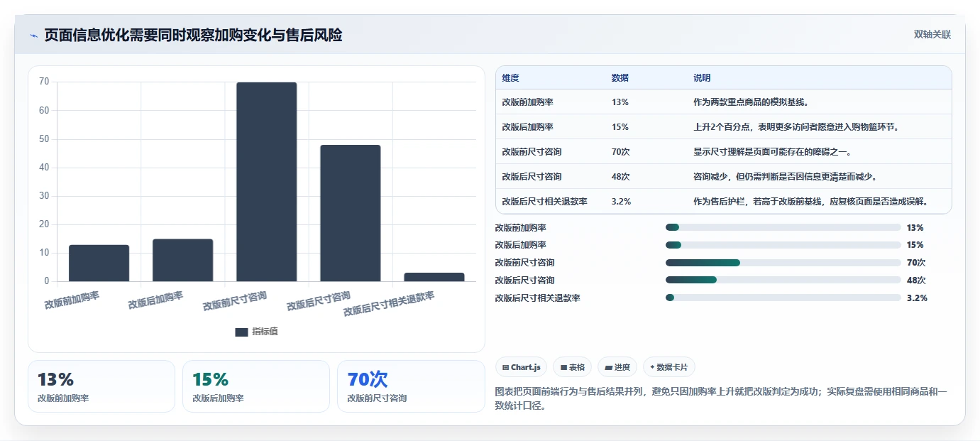Click the 13% value in the table
This screenshot has height=441, width=980.
tap(620, 102)
